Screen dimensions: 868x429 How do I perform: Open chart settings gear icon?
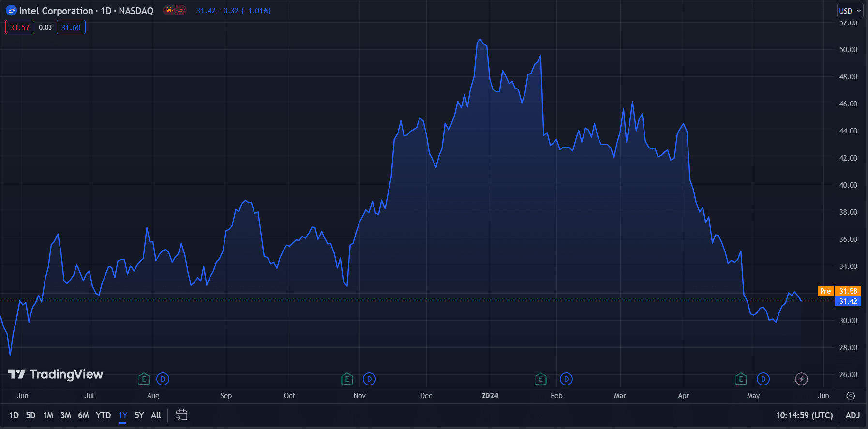tap(851, 396)
